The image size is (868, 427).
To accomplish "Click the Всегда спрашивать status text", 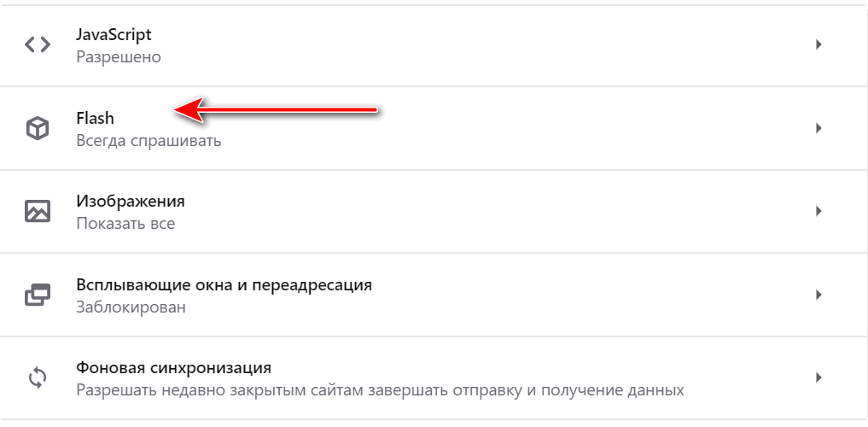I will click(x=149, y=141).
